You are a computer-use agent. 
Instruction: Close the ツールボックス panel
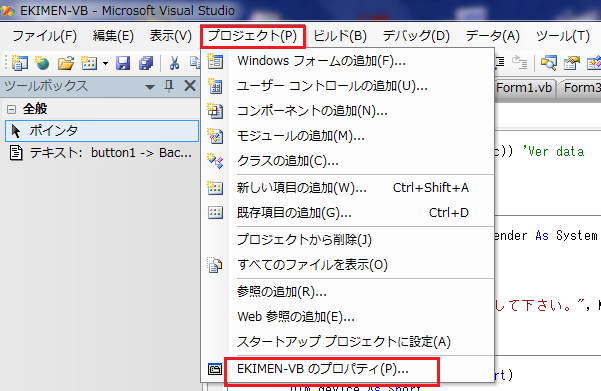(x=190, y=85)
